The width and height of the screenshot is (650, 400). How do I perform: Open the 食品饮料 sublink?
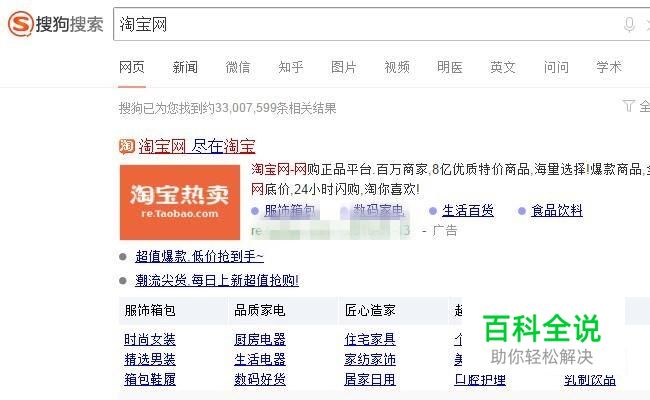tap(557, 211)
